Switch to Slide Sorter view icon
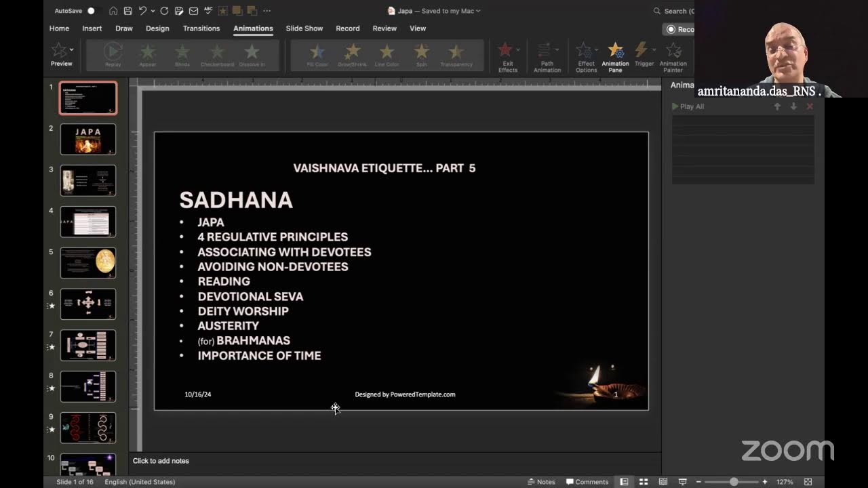The width and height of the screenshot is (868, 488). pos(644,482)
